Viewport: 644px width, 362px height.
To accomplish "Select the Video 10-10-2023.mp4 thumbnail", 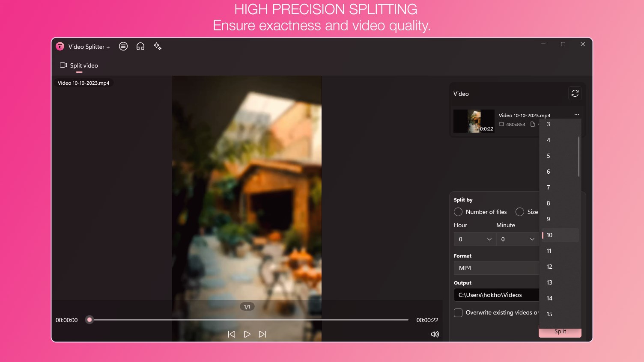I will pos(474,121).
